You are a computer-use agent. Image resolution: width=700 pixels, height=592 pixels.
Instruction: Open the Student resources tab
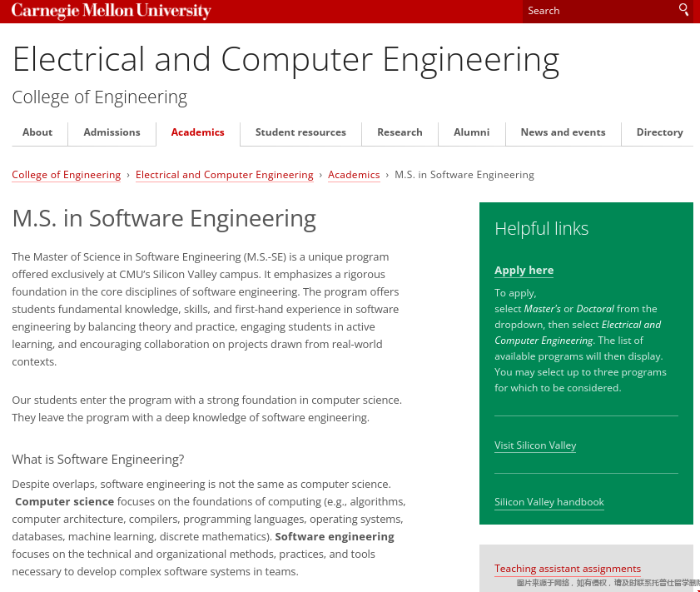[300, 132]
